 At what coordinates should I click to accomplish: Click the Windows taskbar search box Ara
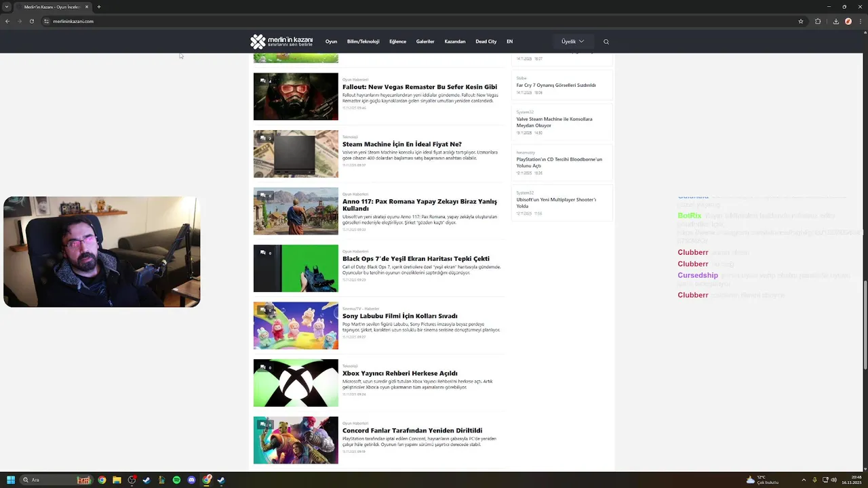tap(58, 480)
